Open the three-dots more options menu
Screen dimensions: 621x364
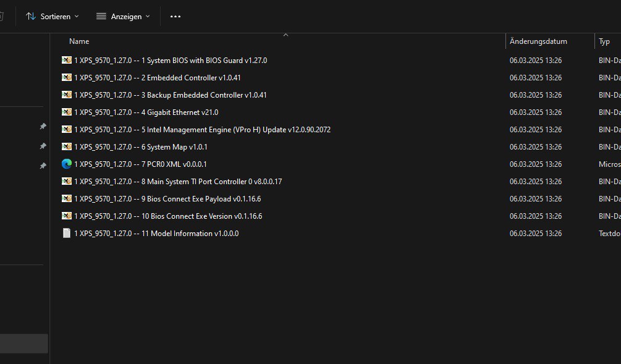pyautogui.click(x=175, y=16)
